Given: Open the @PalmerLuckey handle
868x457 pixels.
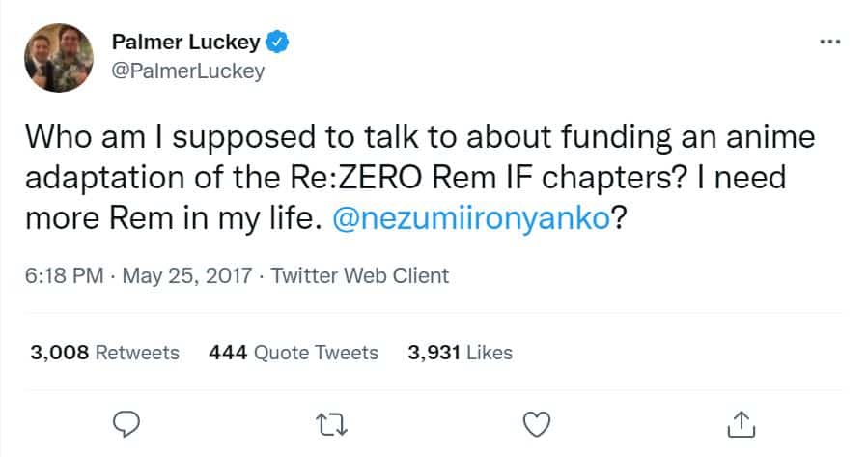Looking at the screenshot, I should tap(188, 71).
